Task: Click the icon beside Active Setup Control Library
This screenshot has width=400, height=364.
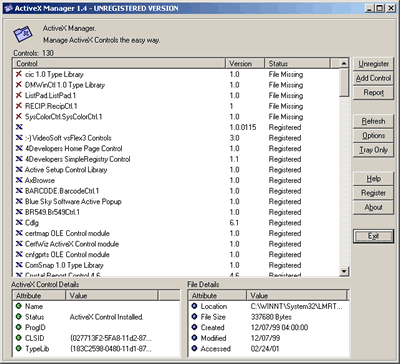Action: pyautogui.click(x=19, y=170)
